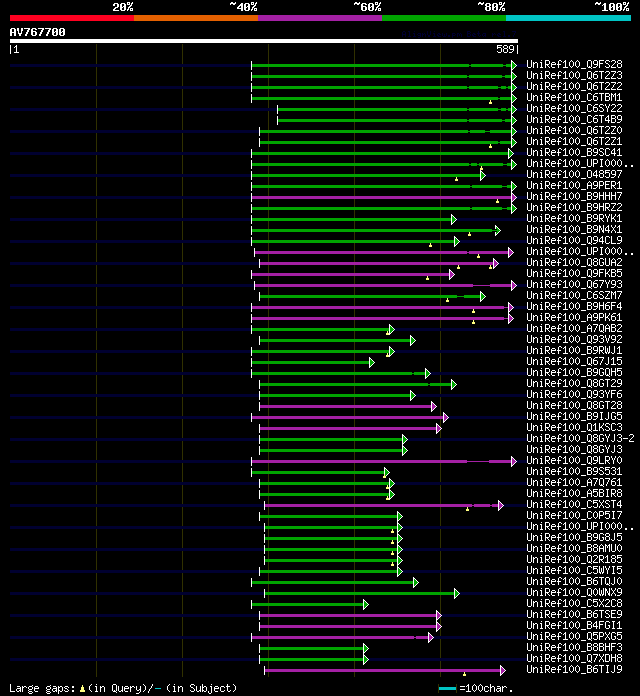This screenshot has height=696, width=640.
Task: Click the orange ~40% identity color segment
Action: (196, 18)
